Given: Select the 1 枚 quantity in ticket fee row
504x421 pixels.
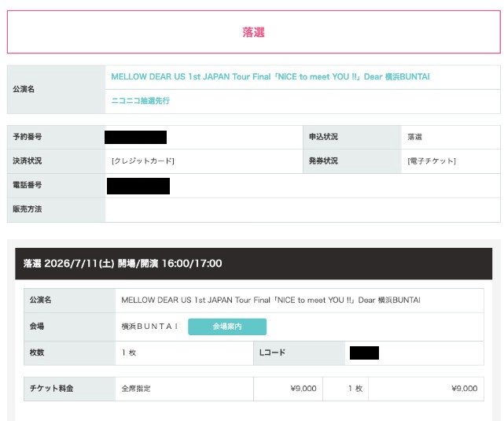Looking at the screenshot, I should click(355, 389).
